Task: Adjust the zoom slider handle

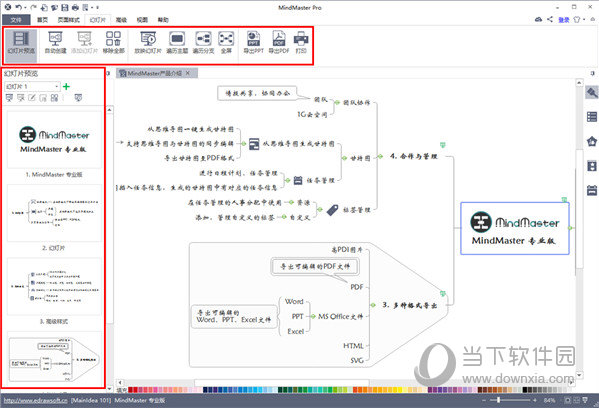Action: [x=498, y=400]
